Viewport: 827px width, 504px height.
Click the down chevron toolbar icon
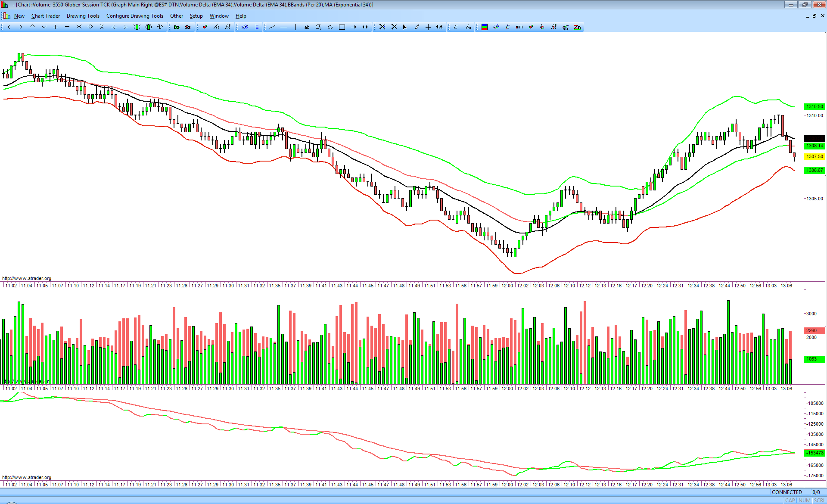pyautogui.click(x=44, y=27)
